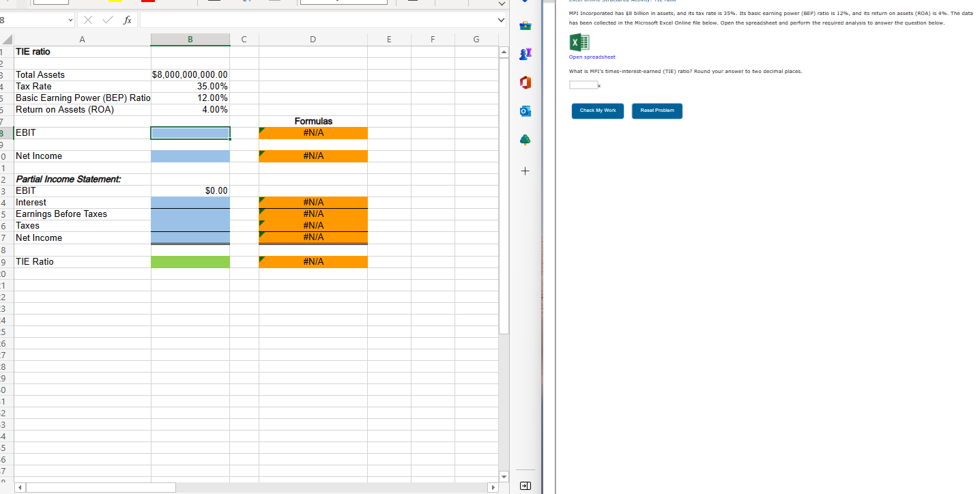The width and height of the screenshot is (980, 494).
Task: Select the blue Taxes input cell B16
Action: (x=190, y=225)
